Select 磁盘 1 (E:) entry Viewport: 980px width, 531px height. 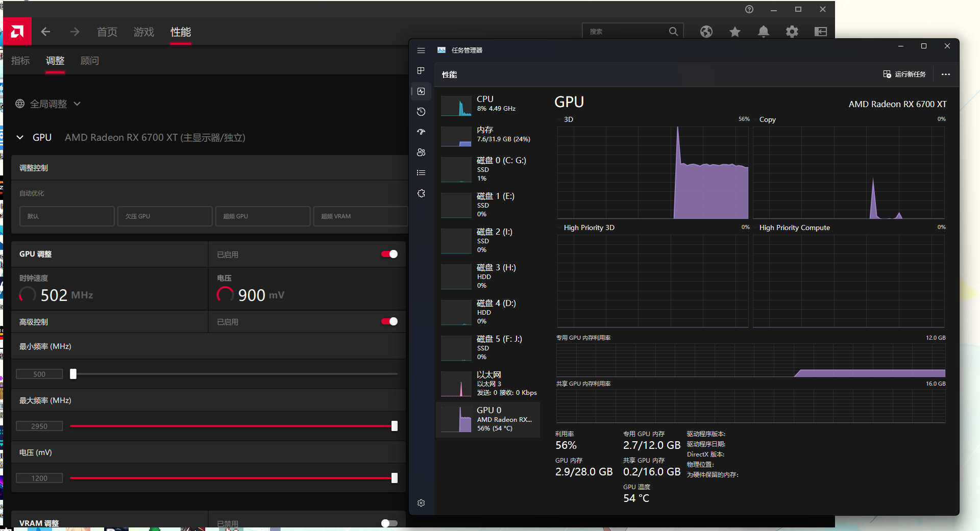(488, 206)
